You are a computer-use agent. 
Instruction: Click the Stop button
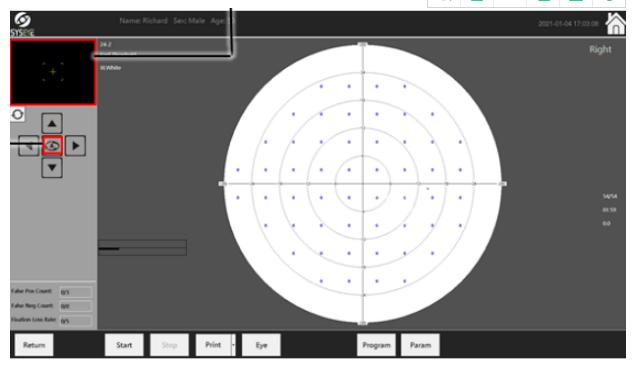[169, 345]
